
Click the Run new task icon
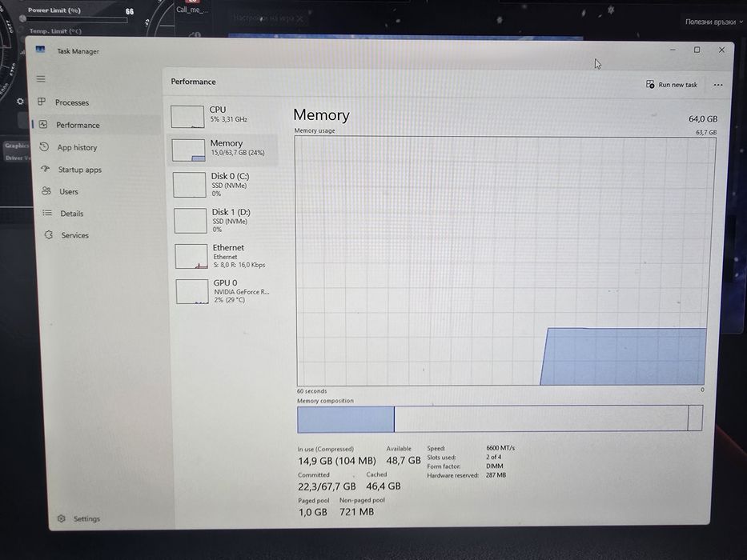(x=650, y=84)
